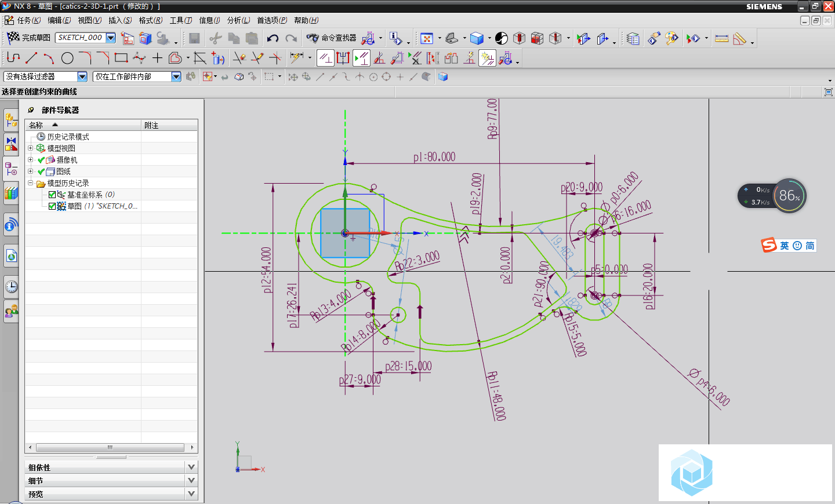Activate the Quick Extend tool
Viewport: 835px width, 504px height.
[257, 58]
